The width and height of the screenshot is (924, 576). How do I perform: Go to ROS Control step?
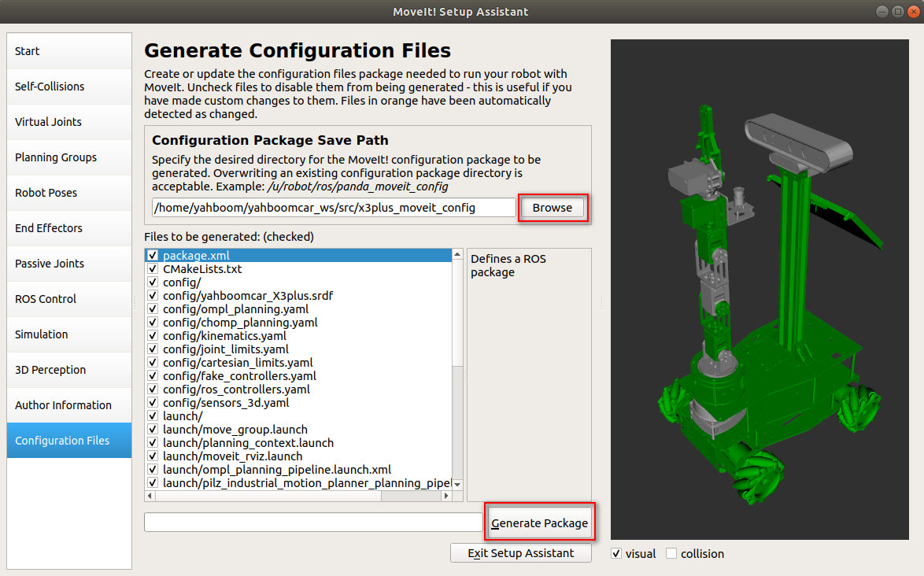point(69,298)
